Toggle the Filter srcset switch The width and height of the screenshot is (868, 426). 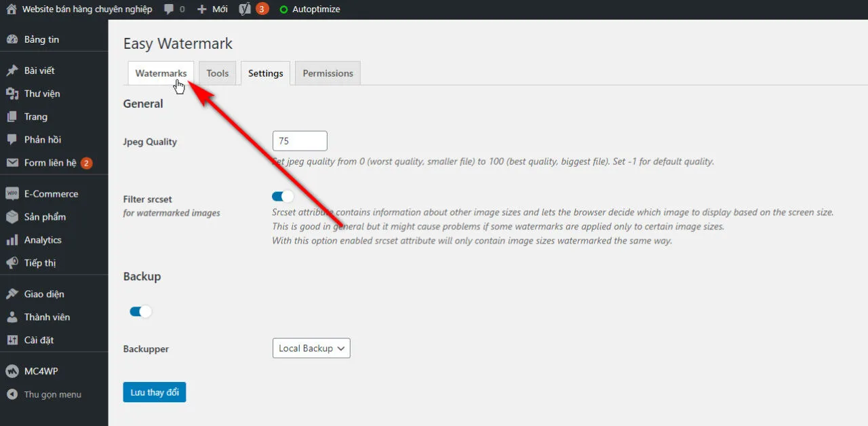tap(283, 197)
